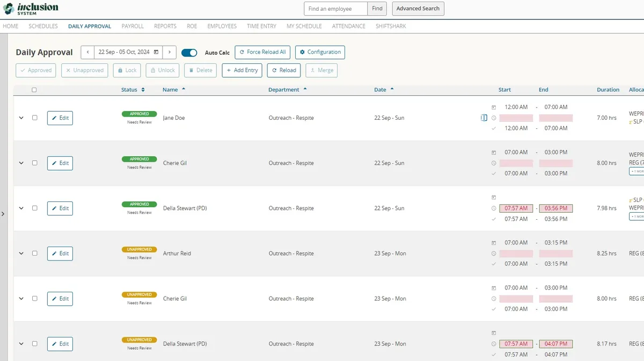The width and height of the screenshot is (644, 361).
Task: Check the select-all header checkbox
Action: pyautogui.click(x=34, y=90)
